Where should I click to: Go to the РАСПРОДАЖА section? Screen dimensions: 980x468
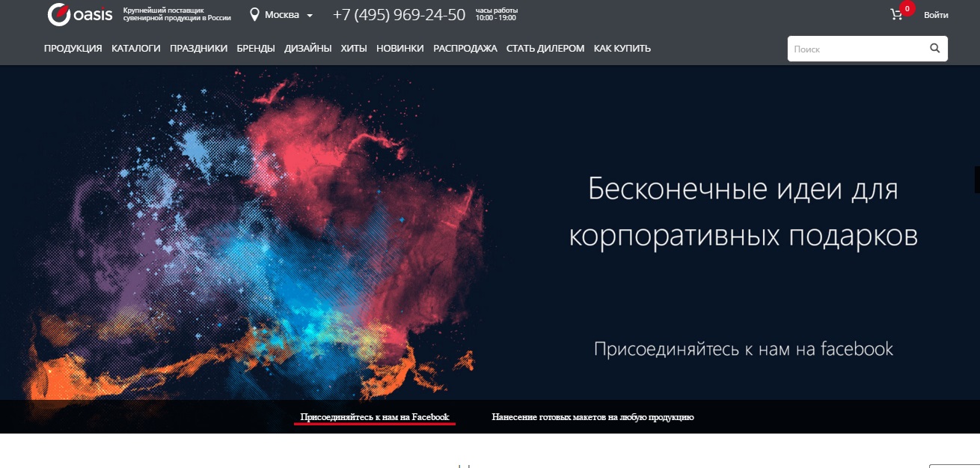coord(465,48)
